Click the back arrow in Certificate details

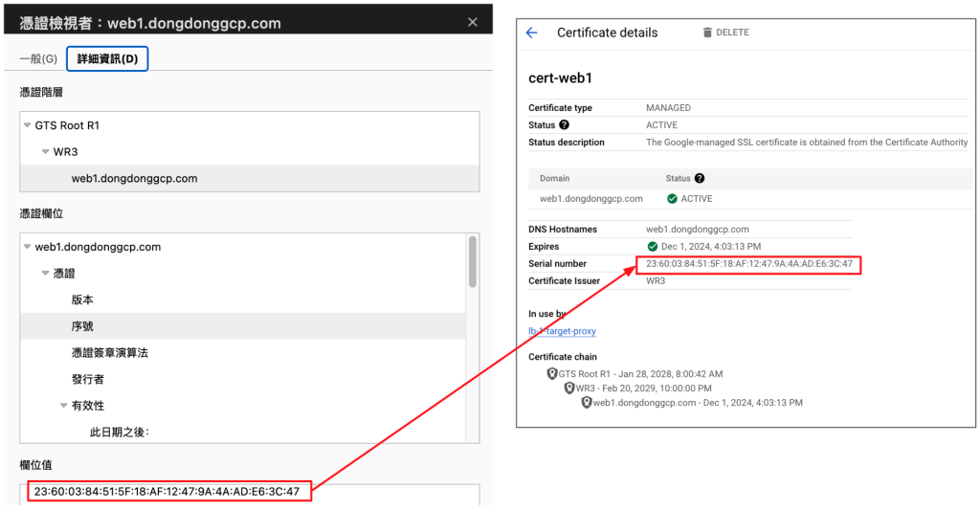531,33
